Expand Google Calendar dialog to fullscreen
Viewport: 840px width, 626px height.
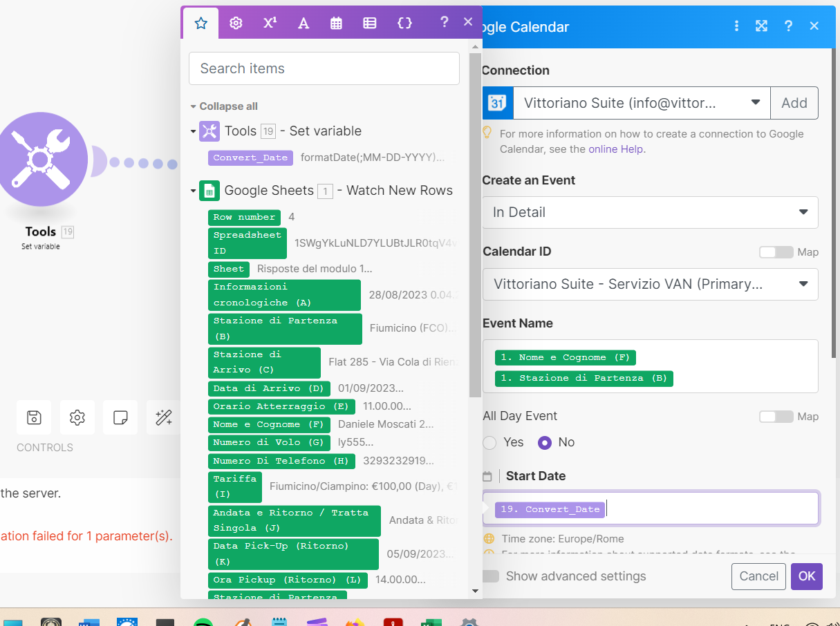coord(761,26)
